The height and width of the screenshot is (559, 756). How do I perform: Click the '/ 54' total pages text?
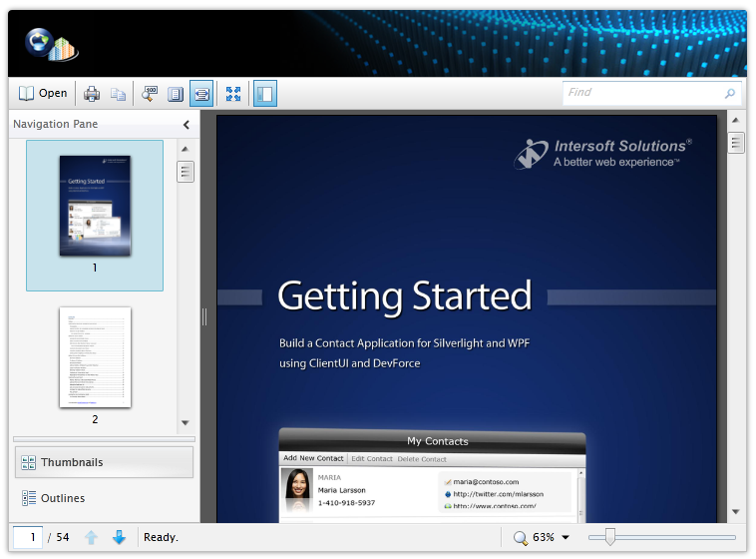(58, 537)
